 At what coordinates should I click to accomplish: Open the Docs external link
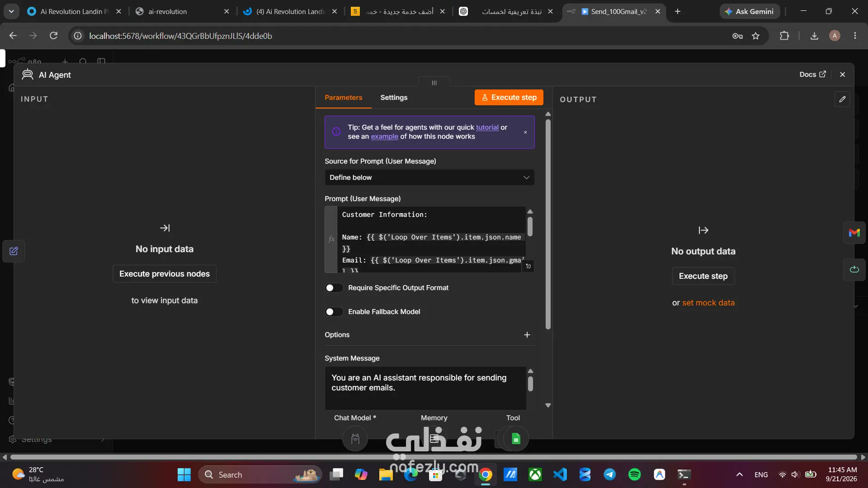(812, 75)
